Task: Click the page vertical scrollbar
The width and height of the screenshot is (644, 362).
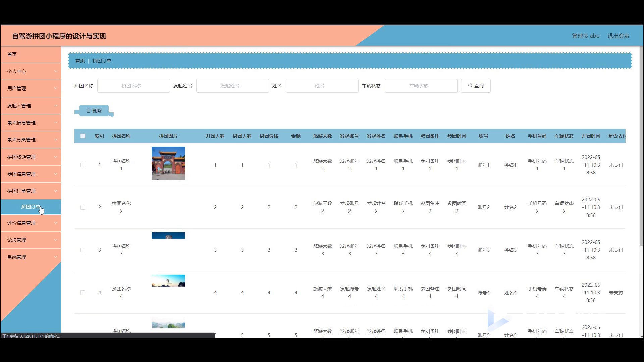Action: pyautogui.click(x=641, y=146)
